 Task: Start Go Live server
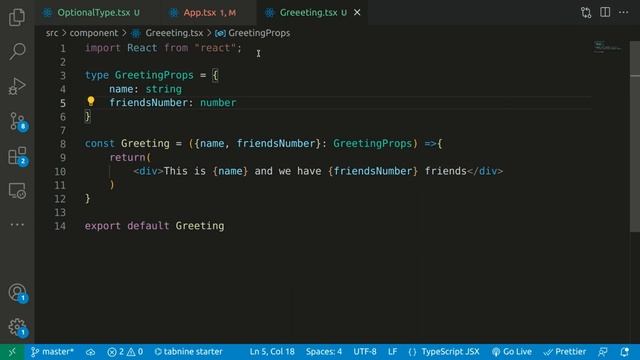[x=512, y=351]
